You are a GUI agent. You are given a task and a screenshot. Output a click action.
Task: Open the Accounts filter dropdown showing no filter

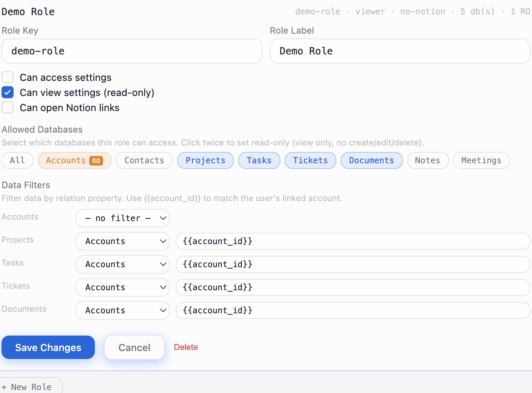click(x=122, y=218)
